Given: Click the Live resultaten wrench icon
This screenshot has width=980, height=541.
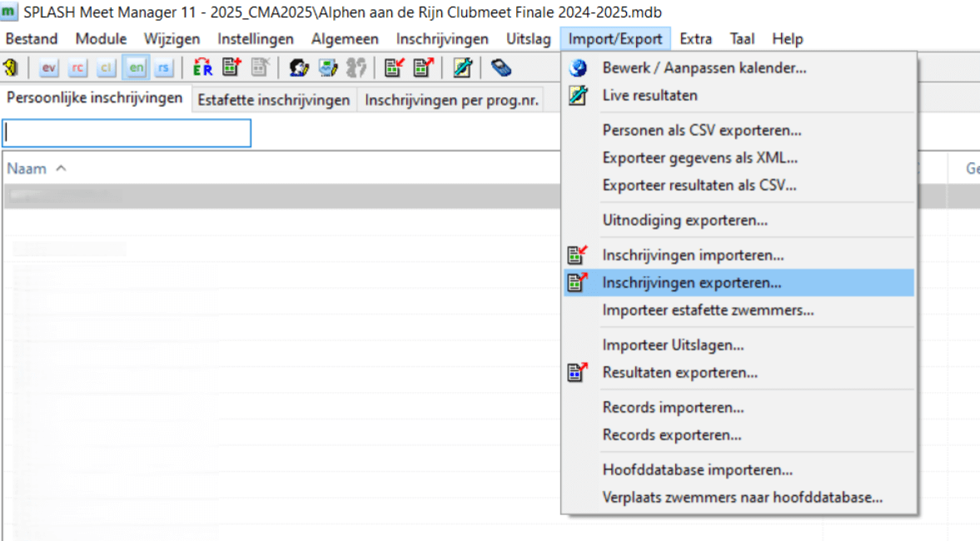Looking at the screenshot, I should pos(460,67).
